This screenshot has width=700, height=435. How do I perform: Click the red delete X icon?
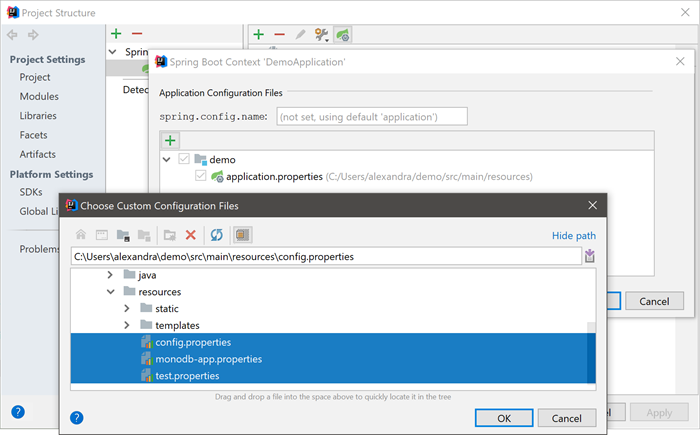(191, 234)
